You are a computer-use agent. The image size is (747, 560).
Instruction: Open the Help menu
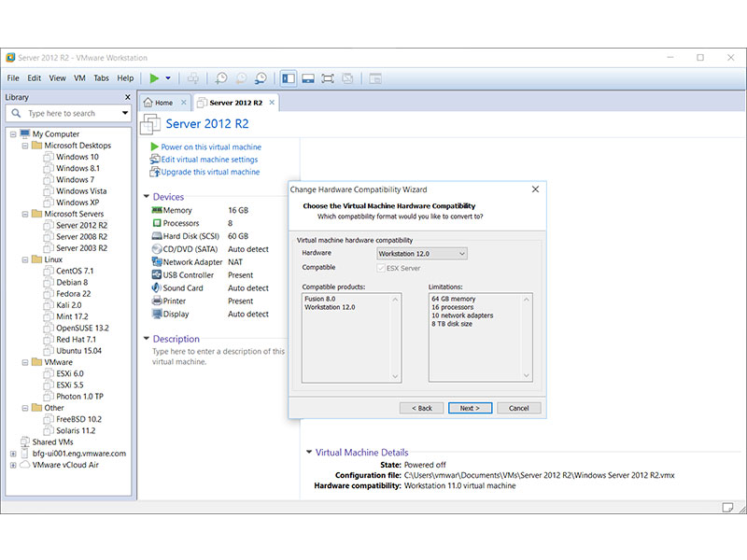125,78
